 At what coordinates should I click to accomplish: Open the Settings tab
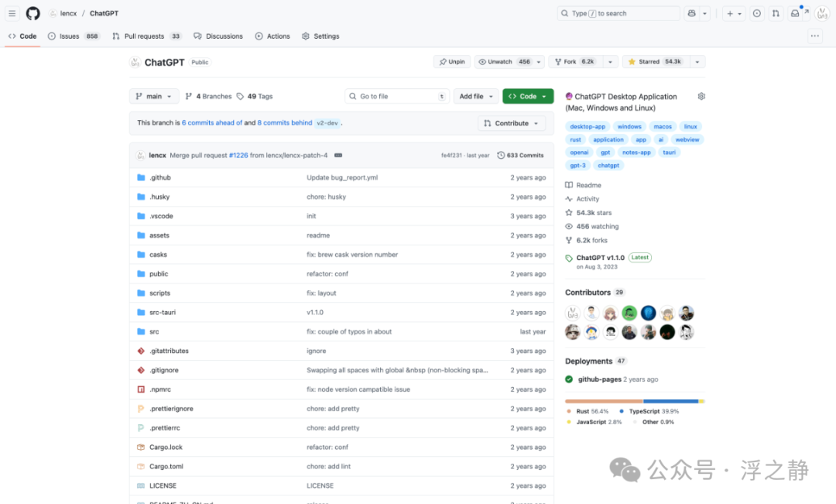pyautogui.click(x=320, y=36)
